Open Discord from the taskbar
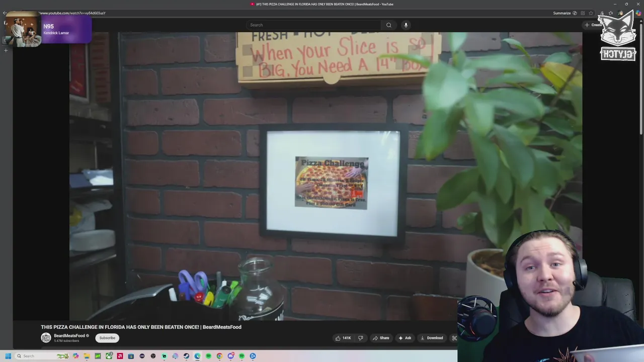This screenshot has width=644, height=362. [230, 356]
